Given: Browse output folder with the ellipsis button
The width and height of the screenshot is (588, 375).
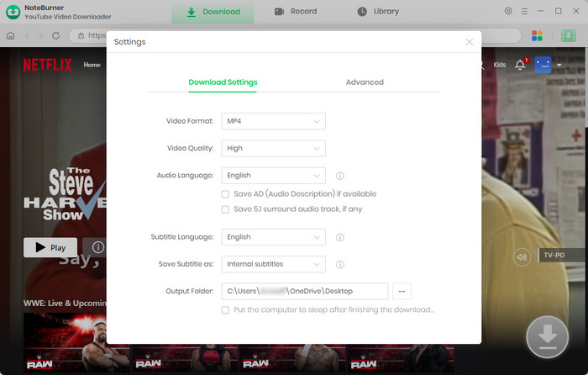Looking at the screenshot, I should [x=402, y=291].
